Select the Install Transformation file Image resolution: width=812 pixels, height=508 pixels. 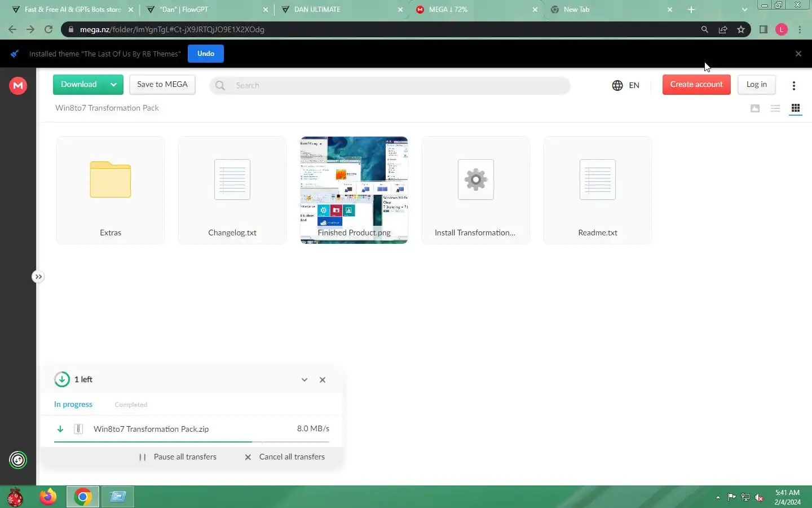point(476,190)
